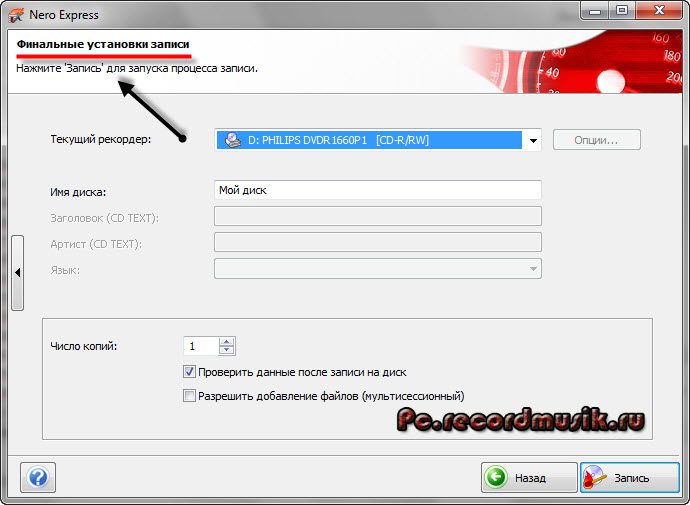Image resolution: width=690 pixels, height=505 pixels.
Task: Enable Разрешить добавление файлов (мультисессионный)
Action: (x=189, y=395)
